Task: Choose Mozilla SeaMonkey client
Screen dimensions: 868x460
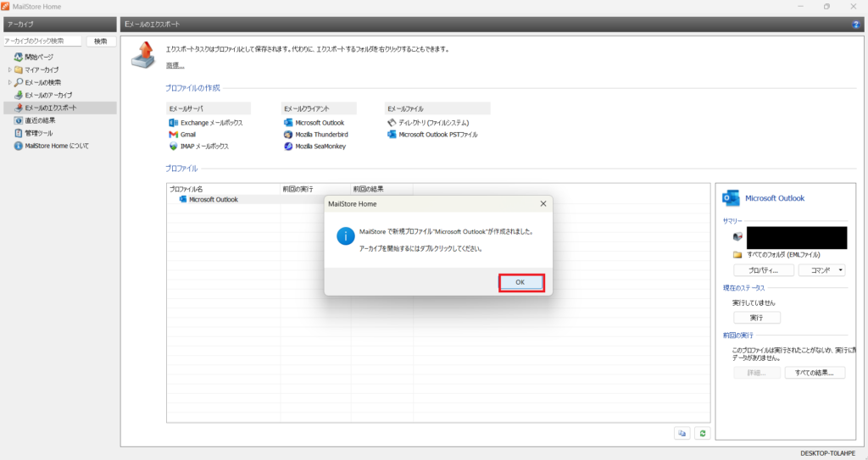Action: 320,147
